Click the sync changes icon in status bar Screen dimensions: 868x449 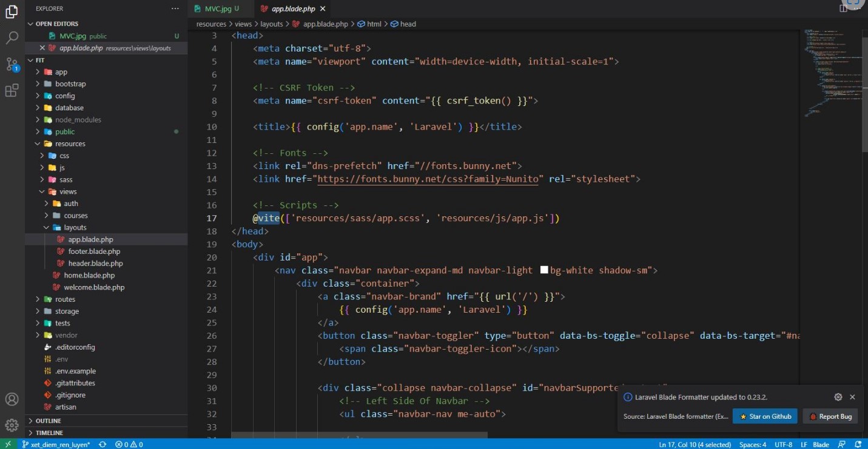tap(103, 444)
